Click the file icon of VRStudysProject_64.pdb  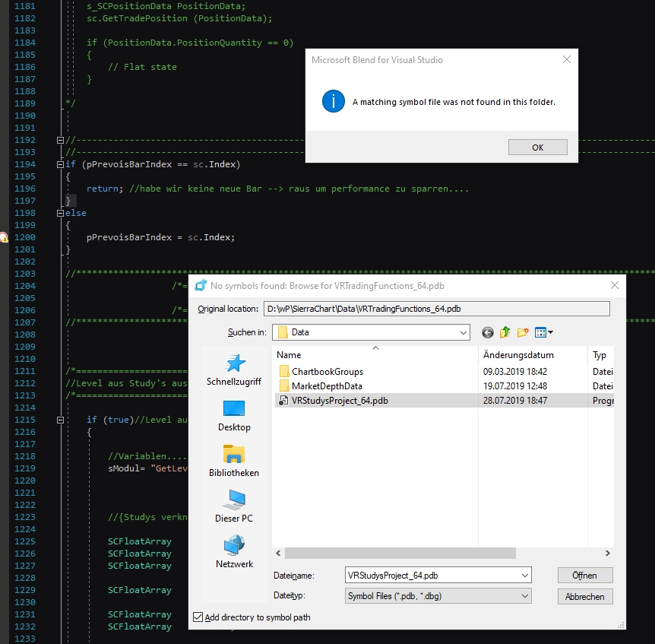283,401
